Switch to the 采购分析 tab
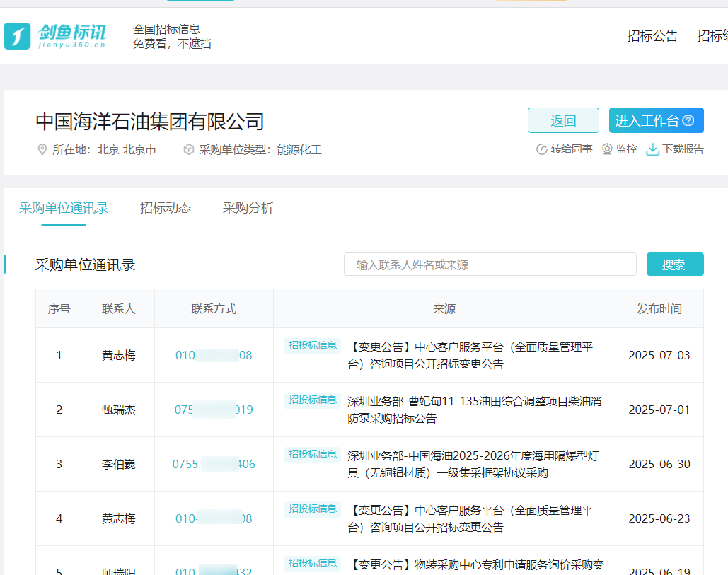The width and height of the screenshot is (728, 575). tap(248, 208)
